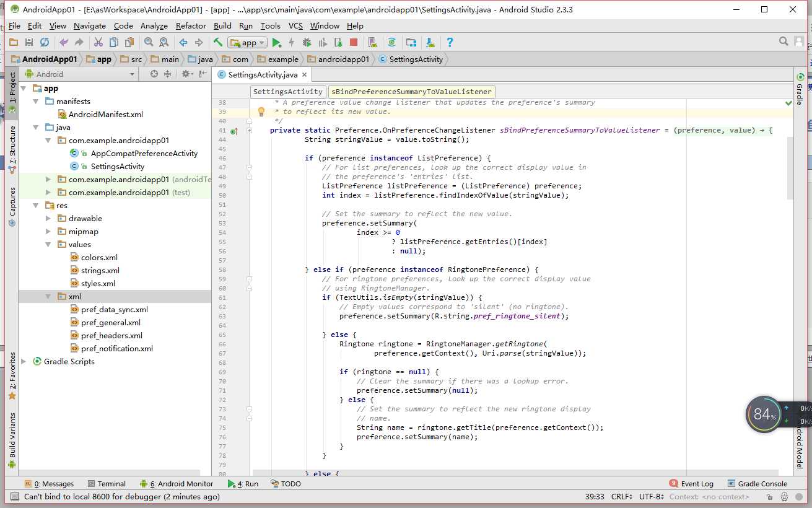Collapse the values folder
812x508 pixels.
[x=48, y=244]
